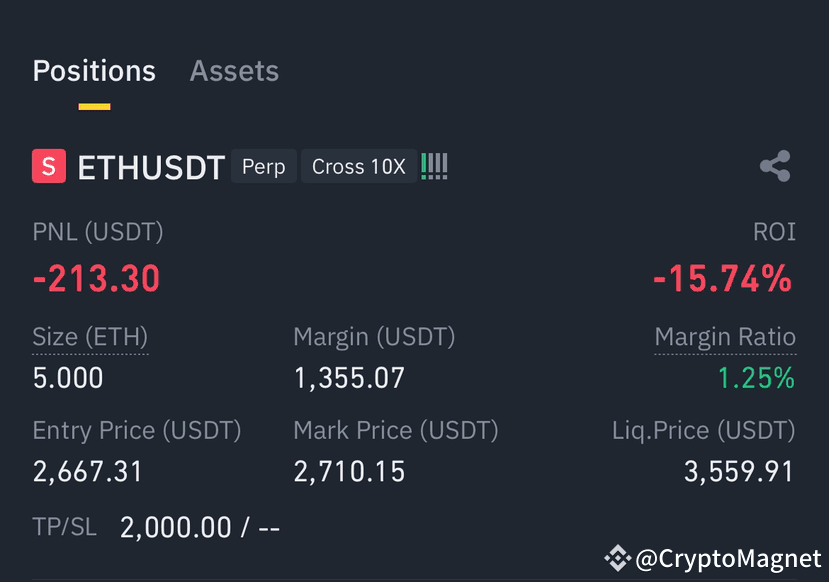829x582 pixels.
Task: Open the mini chart icon beside Cross 10X
Action: [x=434, y=166]
